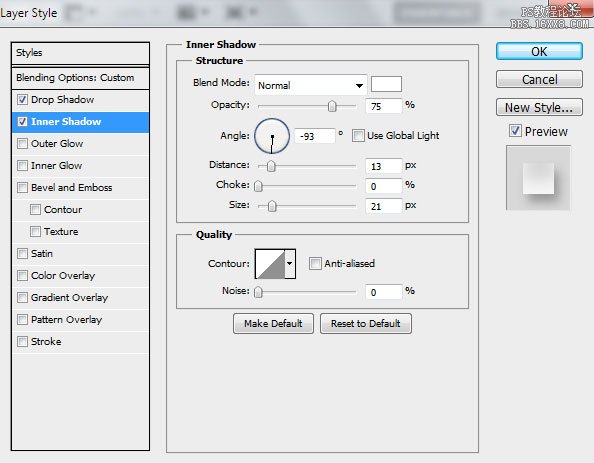The height and width of the screenshot is (463, 594).
Task: Click the Distance value input field
Action: pos(383,166)
